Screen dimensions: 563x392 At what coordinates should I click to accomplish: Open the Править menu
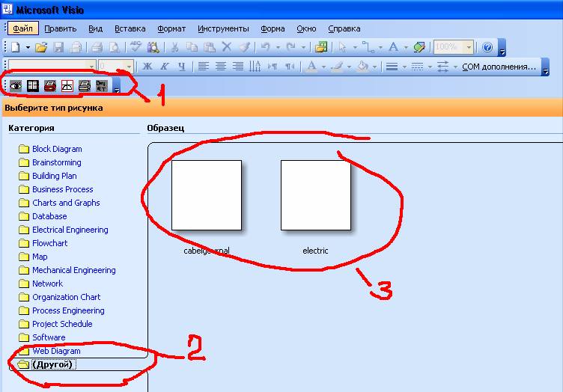coord(61,28)
